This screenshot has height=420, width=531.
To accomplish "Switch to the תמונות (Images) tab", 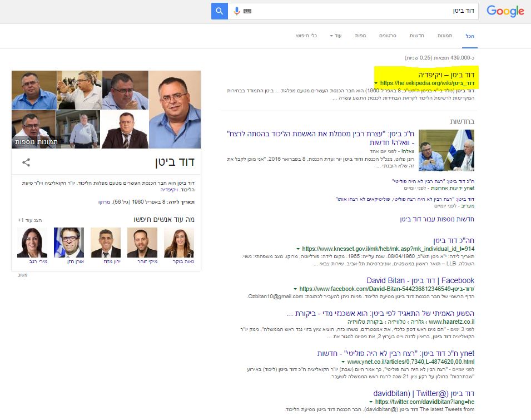I will point(445,36).
